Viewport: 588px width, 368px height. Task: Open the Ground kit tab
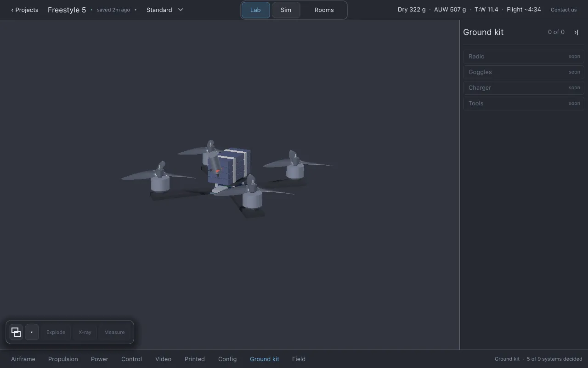click(265, 359)
